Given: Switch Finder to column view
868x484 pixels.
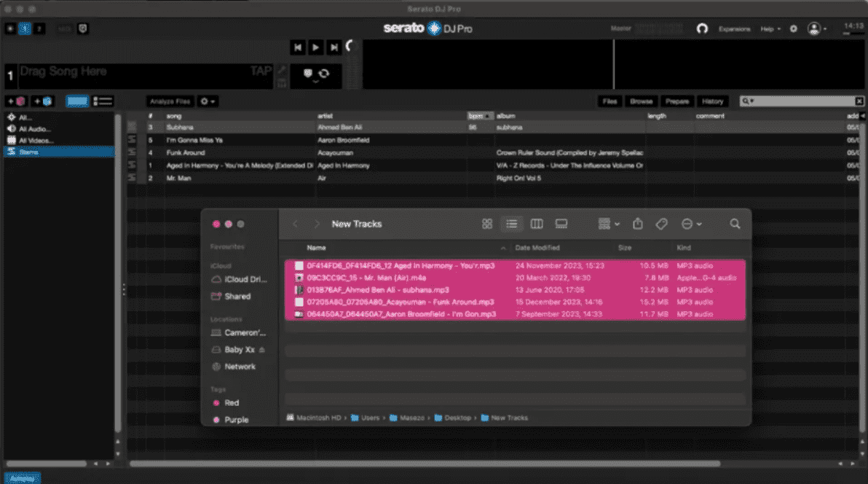Looking at the screenshot, I should click(537, 224).
